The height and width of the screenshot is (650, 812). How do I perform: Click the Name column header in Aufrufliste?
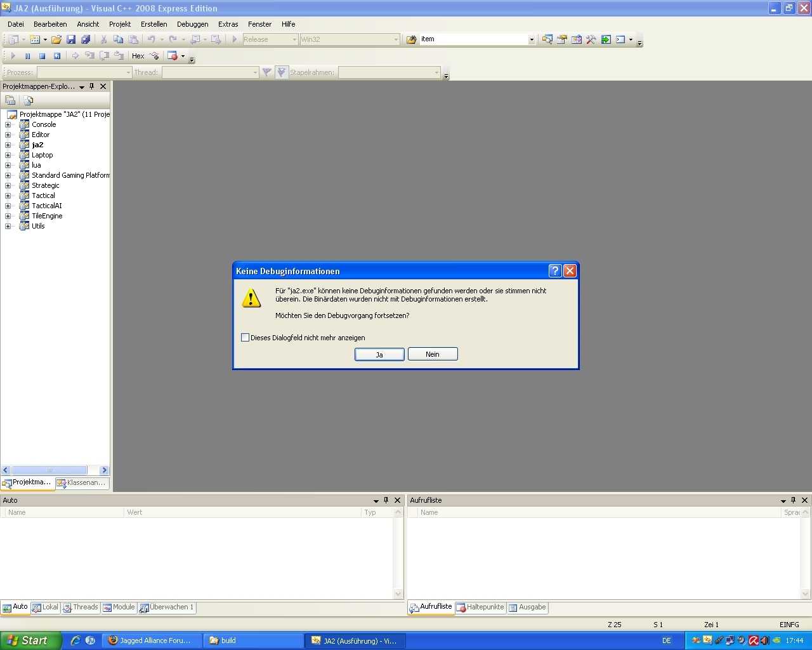click(599, 512)
